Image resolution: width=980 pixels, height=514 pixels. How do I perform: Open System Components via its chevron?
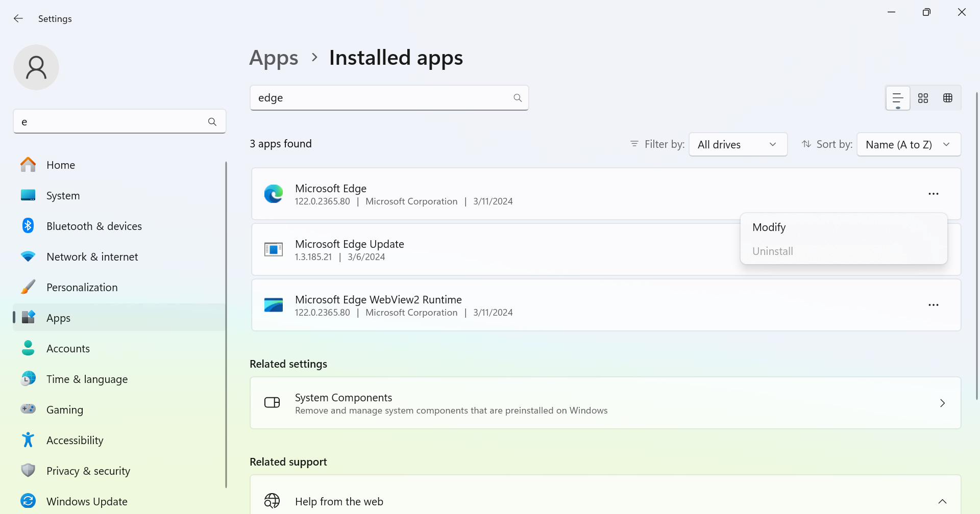click(x=942, y=403)
